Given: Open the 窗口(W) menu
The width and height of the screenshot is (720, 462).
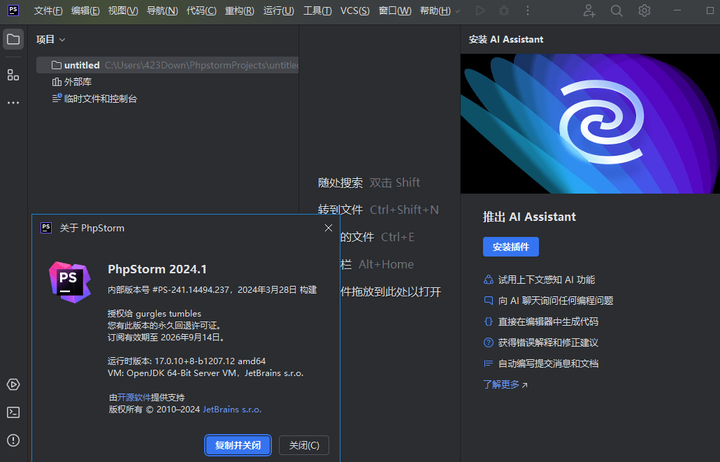Looking at the screenshot, I should [395, 11].
